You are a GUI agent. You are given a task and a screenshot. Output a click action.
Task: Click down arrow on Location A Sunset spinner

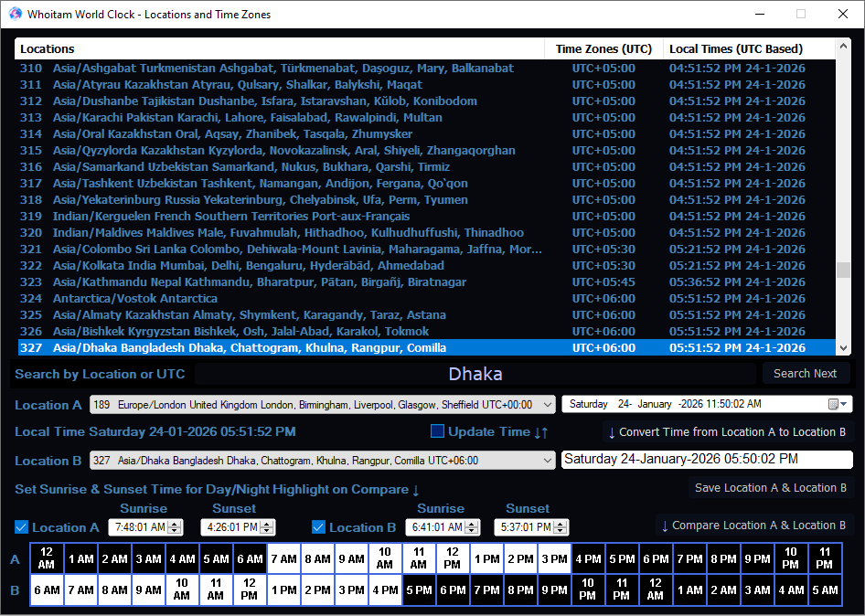click(x=267, y=531)
